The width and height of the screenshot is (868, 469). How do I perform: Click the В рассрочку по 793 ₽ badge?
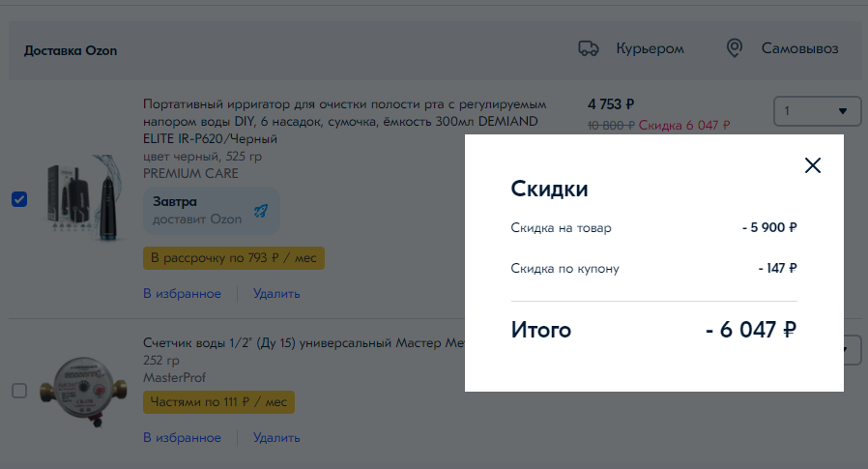[x=234, y=258]
